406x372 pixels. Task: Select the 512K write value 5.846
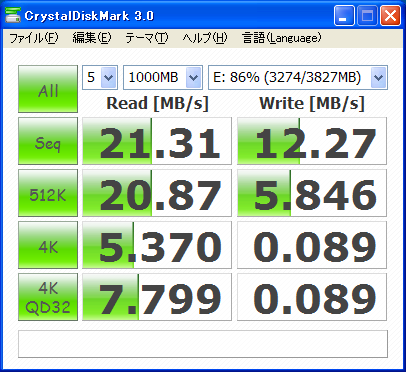pos(312,193)
